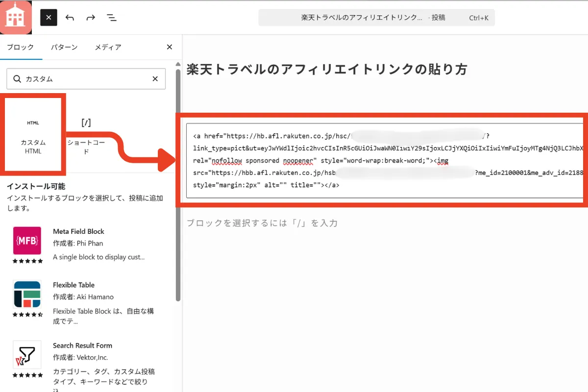Image resolution: width=588 pixels, height=392 pixels.
Task: Open the command palette title bar
Action: [x=376, y=18]
